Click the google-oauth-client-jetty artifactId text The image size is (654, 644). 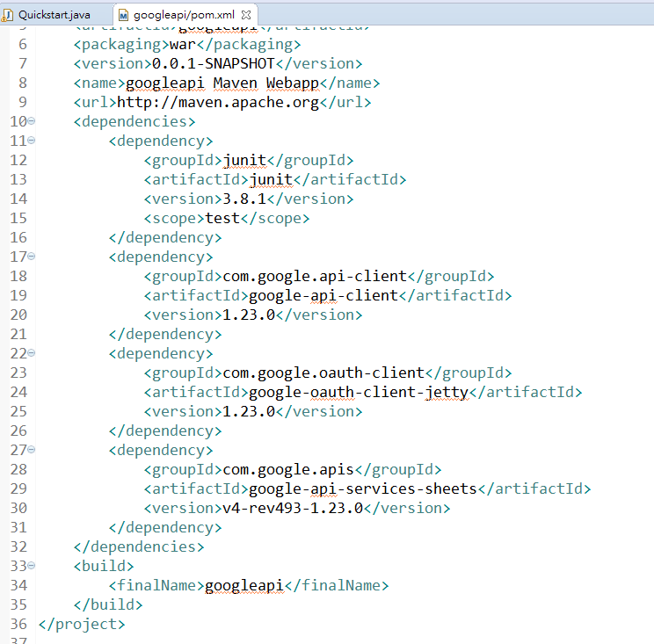[x=359, y=392]
